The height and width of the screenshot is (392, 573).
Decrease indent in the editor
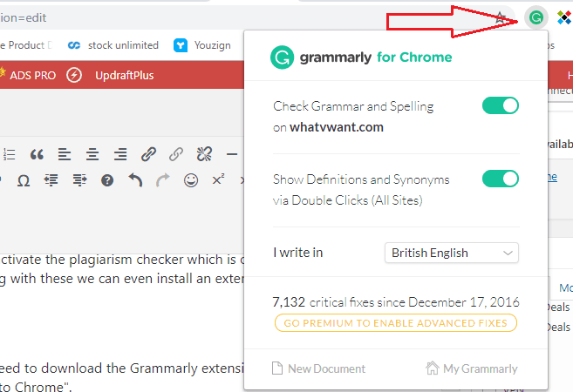pos(51,180)
